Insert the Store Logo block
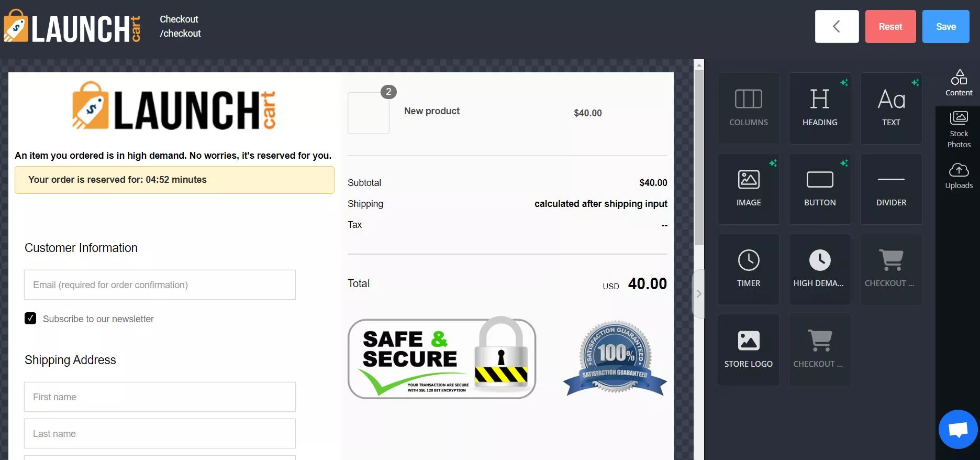The width and height of the screenshot is (980, 460). point(748,350)
